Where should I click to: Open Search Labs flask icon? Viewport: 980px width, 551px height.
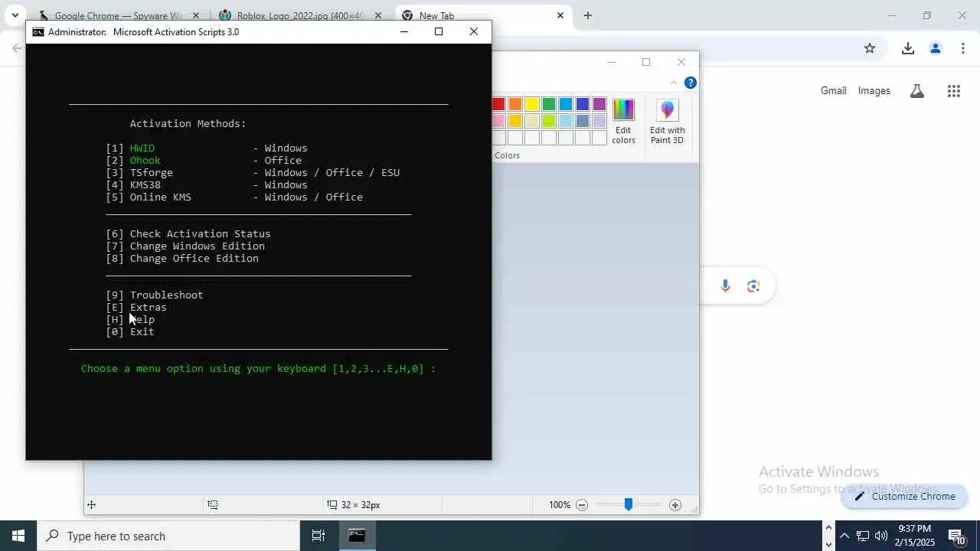click(916, 91)
